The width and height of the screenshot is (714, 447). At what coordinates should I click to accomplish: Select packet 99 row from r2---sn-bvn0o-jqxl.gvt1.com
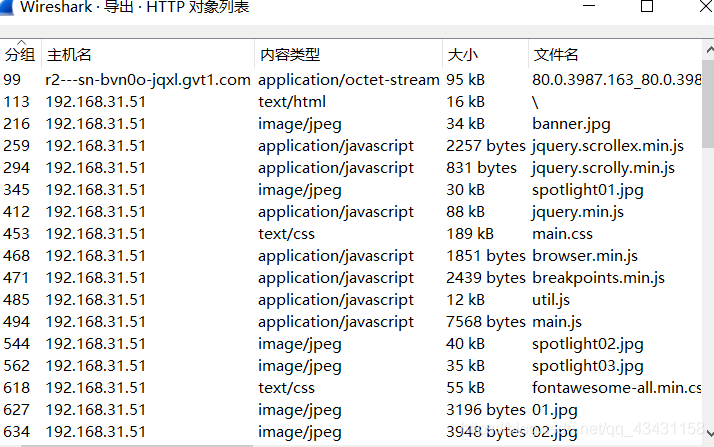(x=351, y=80)
